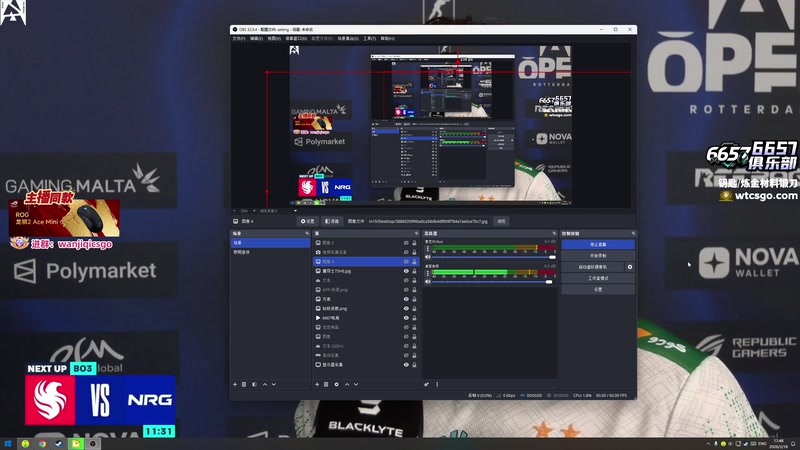Image resolution: width=800 pixels, height=450 pixels.
Task: Remove the selected scene with trash icon
Action: click(x=244, y=384)
